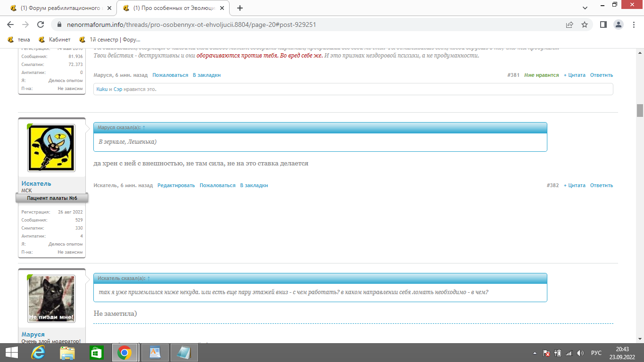Open a new tab with the plus icon
Image resolution: width=644 pixels, height=362 pixels.
(x=240, y=8)
